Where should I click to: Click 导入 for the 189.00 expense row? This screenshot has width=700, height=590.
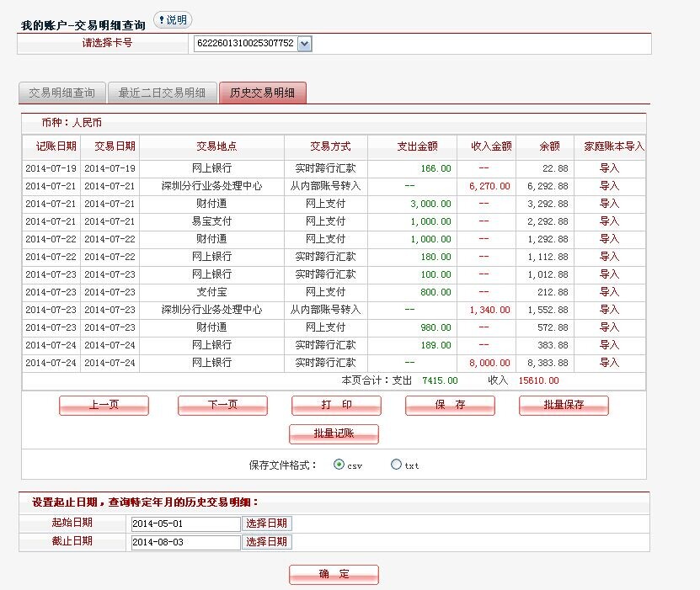pos(609,345)
